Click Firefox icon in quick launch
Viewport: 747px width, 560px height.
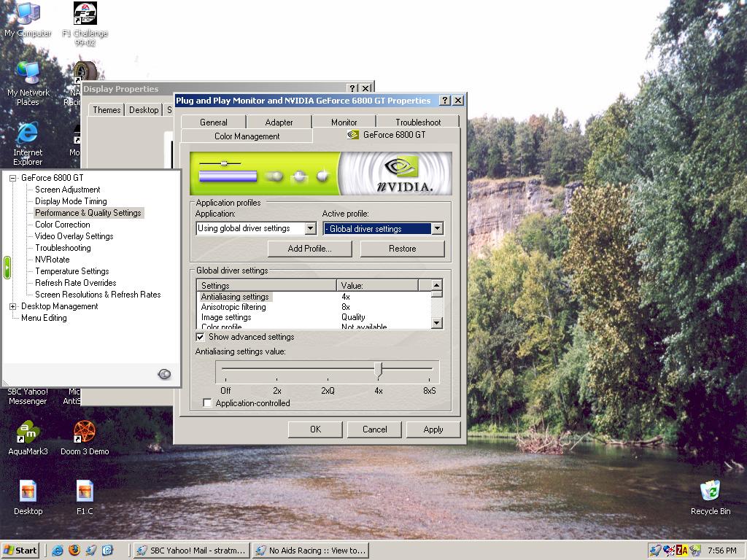(74, 551)
